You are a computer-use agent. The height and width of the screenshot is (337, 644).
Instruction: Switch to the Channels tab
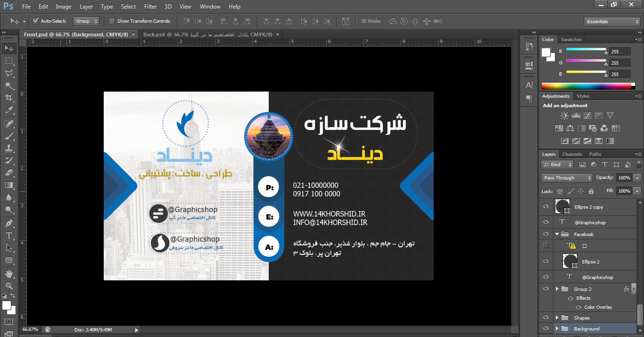point(572,154)
